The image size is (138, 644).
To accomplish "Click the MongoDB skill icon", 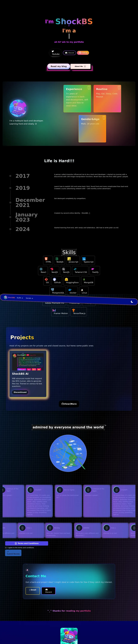I will click(84, 279).
